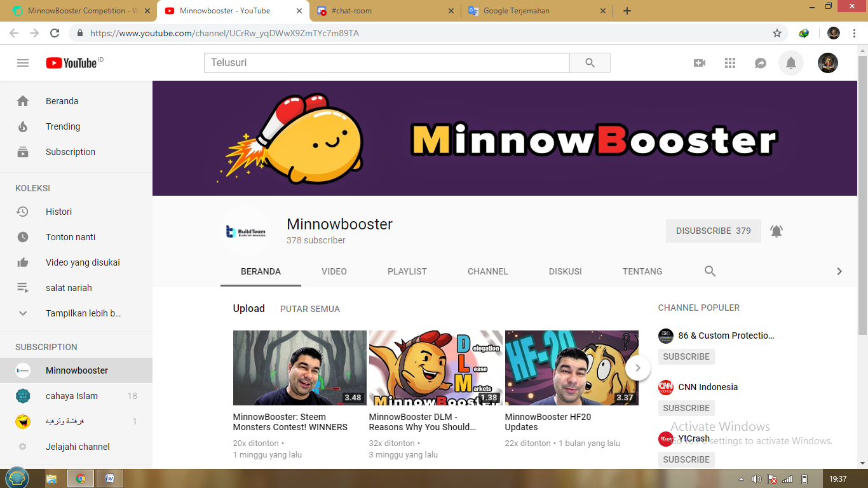The image size is (868, 488).
Task: Close the Minnowbooster YouTube tab
Action: point(298,11)
